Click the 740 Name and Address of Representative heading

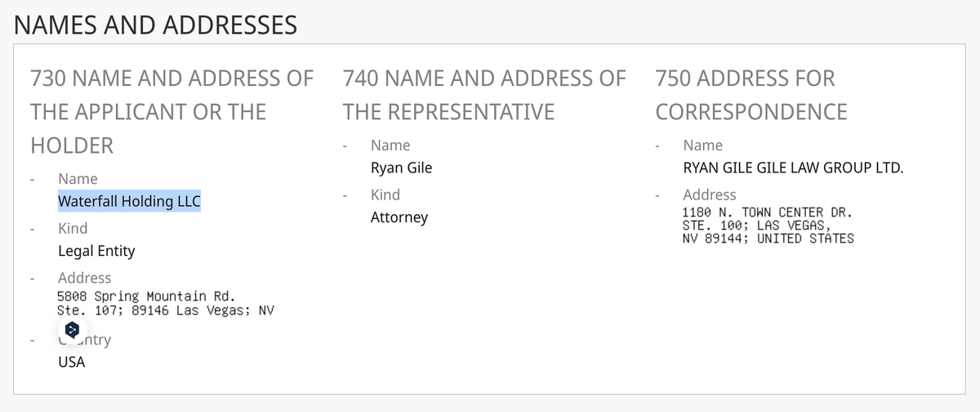[484, 95]
